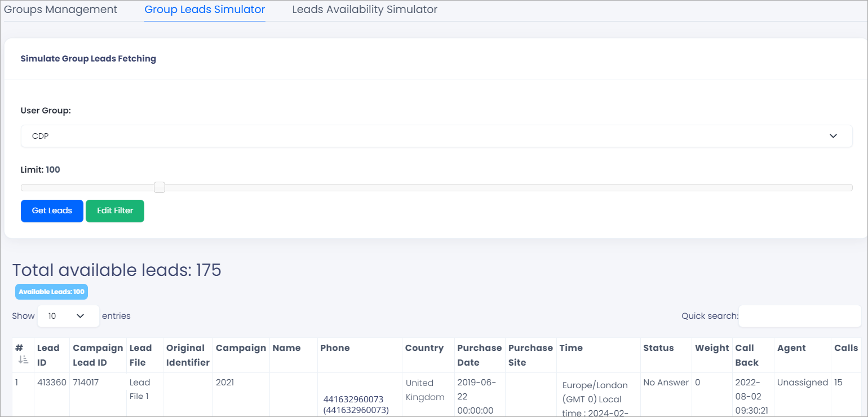Click the Limit slider handle
The height and width of the screenshot is (417, 868).
(x=160, y=187)
